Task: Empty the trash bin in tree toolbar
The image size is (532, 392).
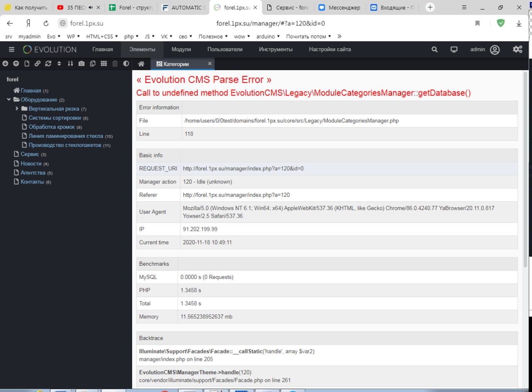Action: pyautogui.click(x=115, y=64)
